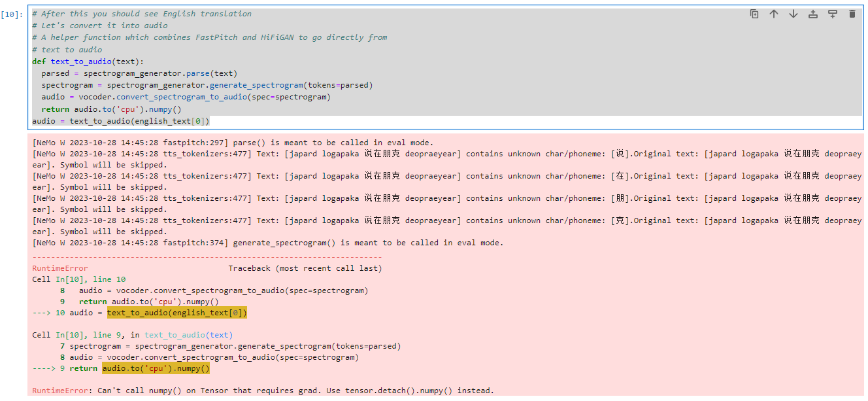Click the first comment line about English translation
868x401 pixels.
142,14
